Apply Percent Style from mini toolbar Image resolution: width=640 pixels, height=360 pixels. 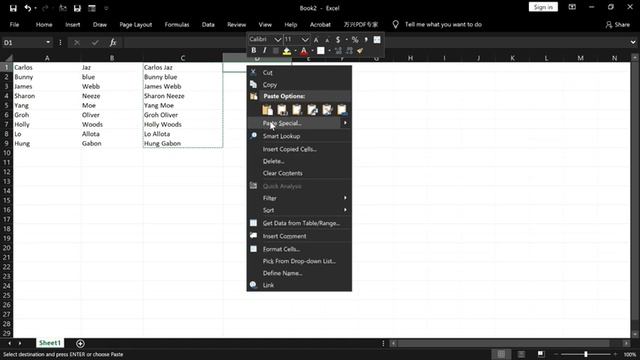coord(355,40)
